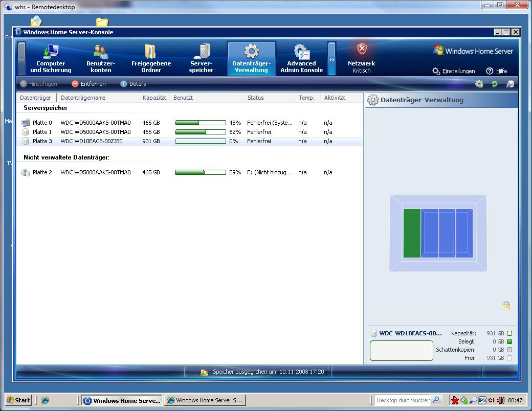Sort by Datenträgername column header
532x411 pixels.
pyautogui.click(x=98, y=98)
